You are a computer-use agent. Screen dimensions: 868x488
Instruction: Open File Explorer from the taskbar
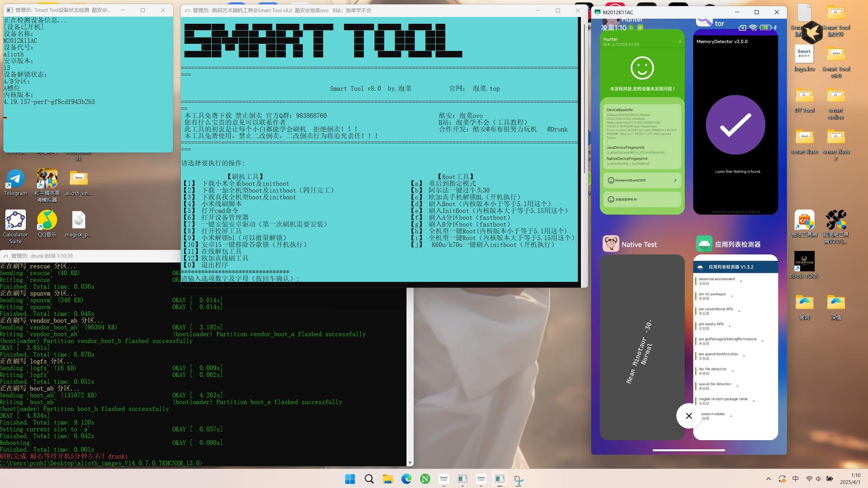[387, 479]
